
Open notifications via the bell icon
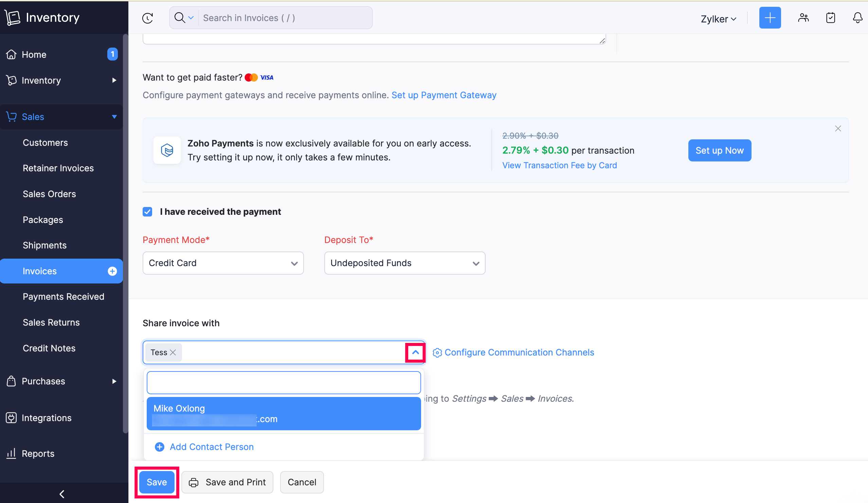tap(857, 18)
